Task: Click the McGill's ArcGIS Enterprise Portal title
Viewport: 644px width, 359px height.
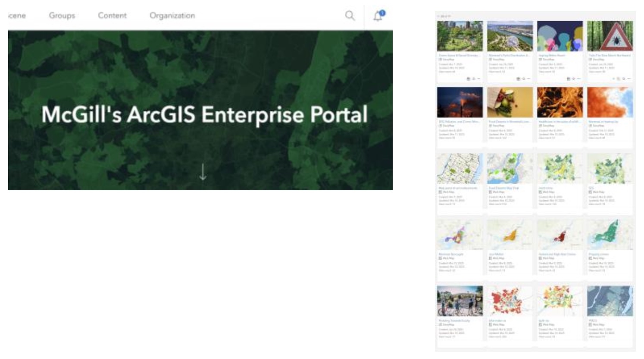Action: [x=204, y=114]
